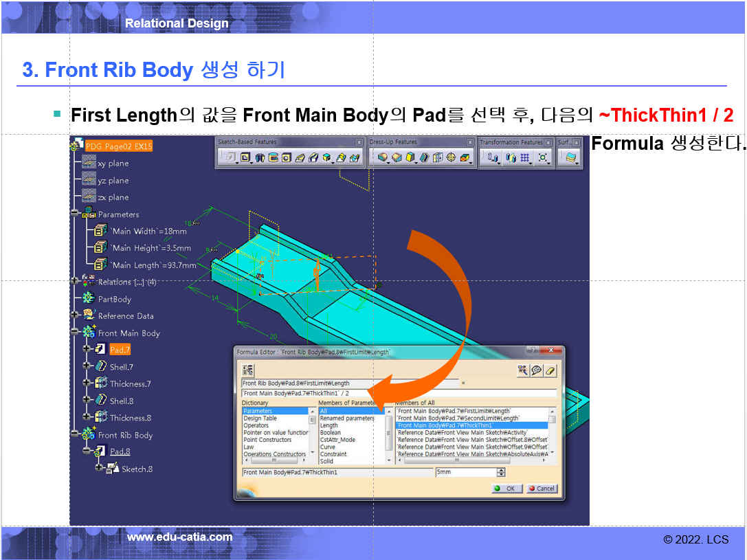Choose Length in Members of Parameters list
The width and height of the screenshot is (747, 560).
point(329,425)
